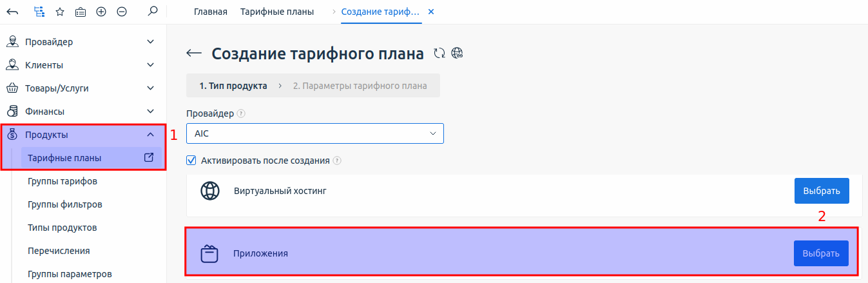Close the Создание тариф... tab

(x=431, y=12)
